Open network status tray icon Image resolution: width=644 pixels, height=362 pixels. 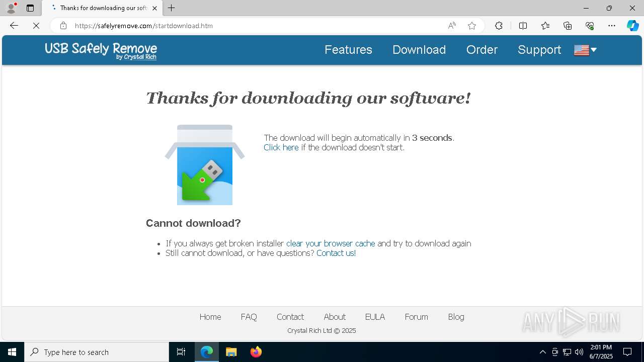567,352
